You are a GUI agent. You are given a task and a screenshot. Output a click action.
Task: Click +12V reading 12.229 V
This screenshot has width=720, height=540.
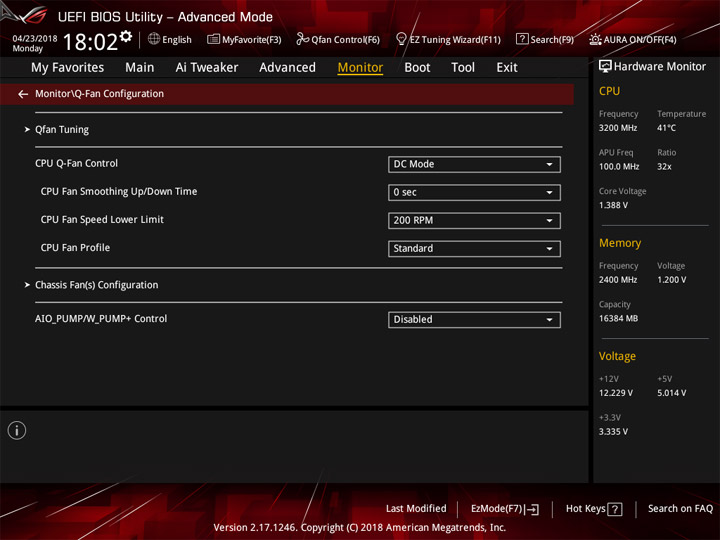616,393
